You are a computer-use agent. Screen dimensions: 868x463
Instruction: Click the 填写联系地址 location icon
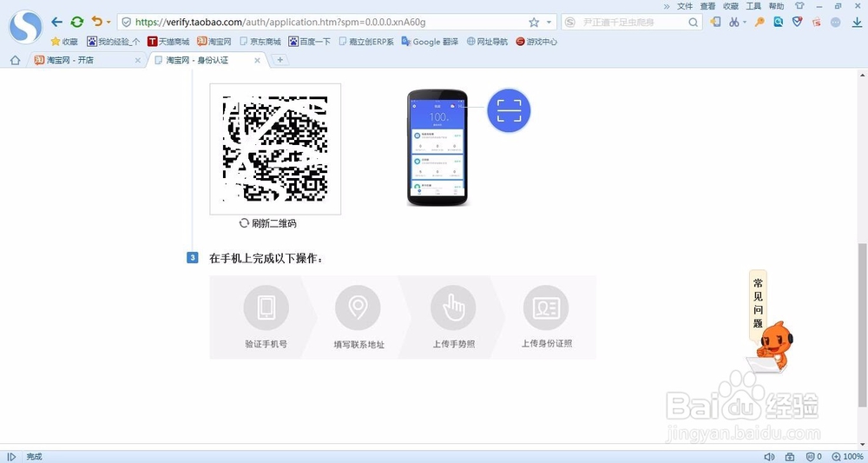(358, 308)
